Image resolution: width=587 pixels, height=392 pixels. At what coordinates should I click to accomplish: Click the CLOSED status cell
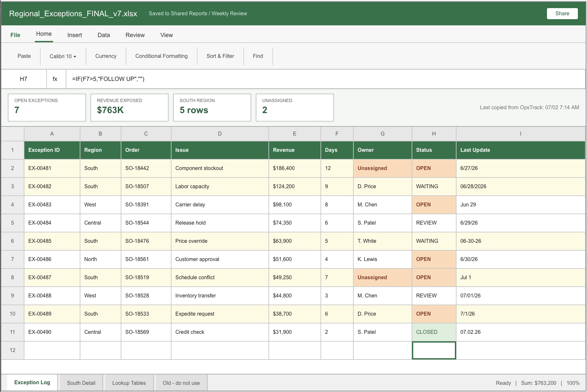coord(434,332)
